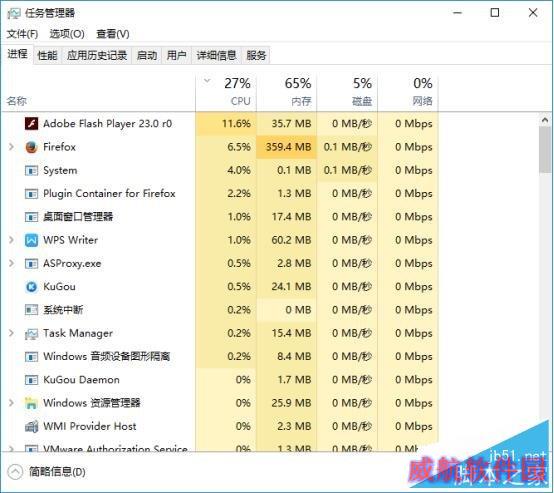Click the System process icon

point(31,171)
